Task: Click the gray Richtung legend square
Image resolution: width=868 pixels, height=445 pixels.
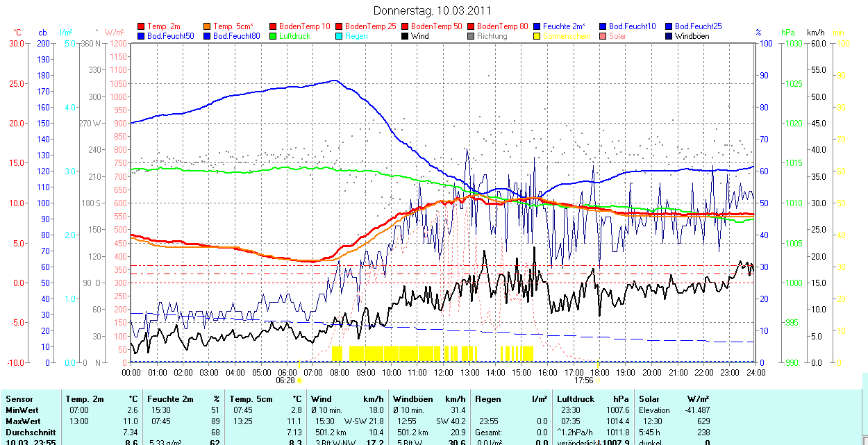Action: [471, 35]
